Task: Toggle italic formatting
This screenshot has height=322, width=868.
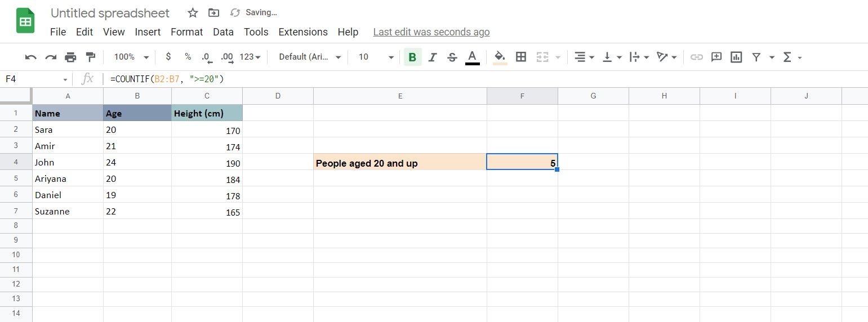Action: pyautogui.click(x=433, y=57)
